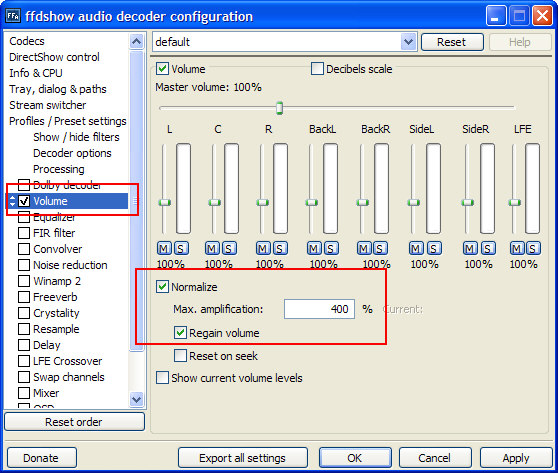Image resolution: width=558 pixels, height=473 pixels.
Task: Solo the BackR channel
Action: [x=380, y=248]
